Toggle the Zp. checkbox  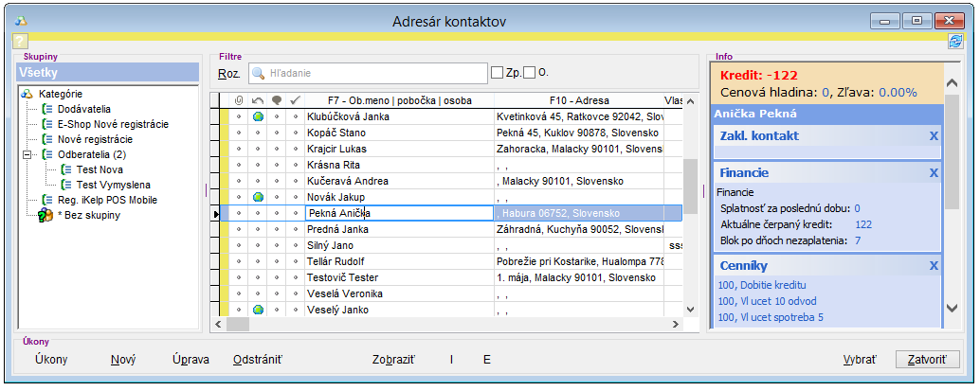click(497, 72)
